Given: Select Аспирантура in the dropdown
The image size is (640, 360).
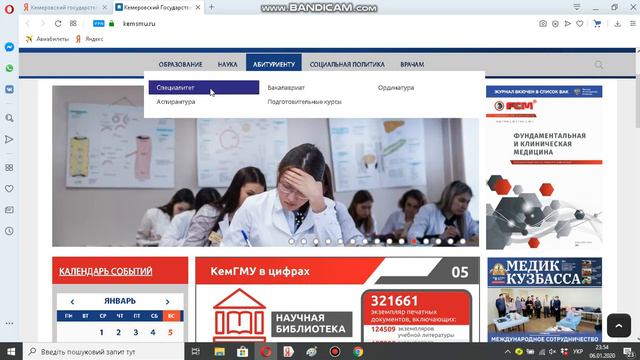Looking at the screenshot, I should (176, 102).
